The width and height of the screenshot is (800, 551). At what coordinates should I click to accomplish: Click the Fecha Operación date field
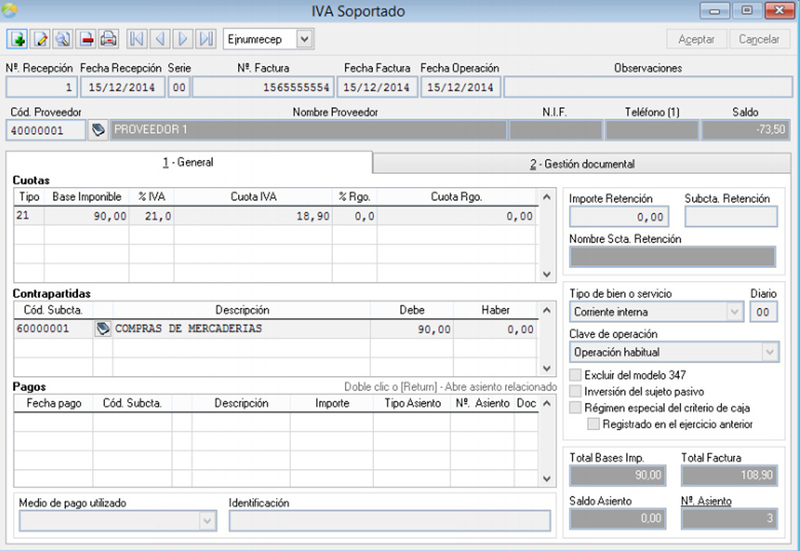461,87
